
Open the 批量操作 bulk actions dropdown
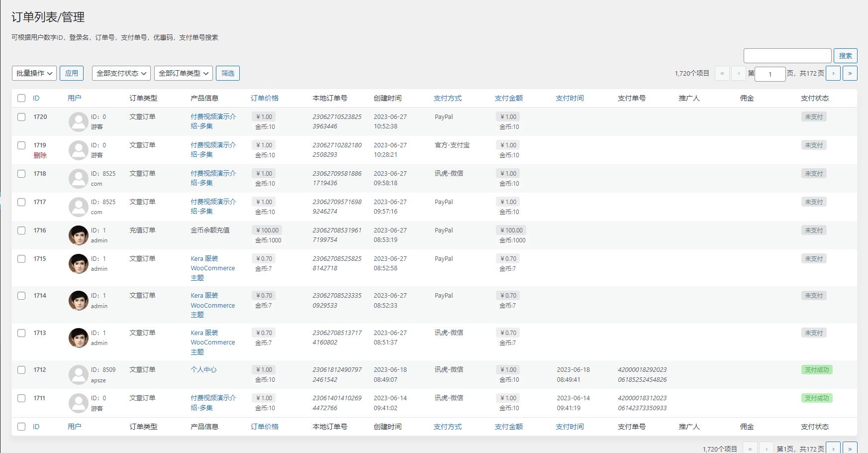pyautogui.click(x=34, y=73)
